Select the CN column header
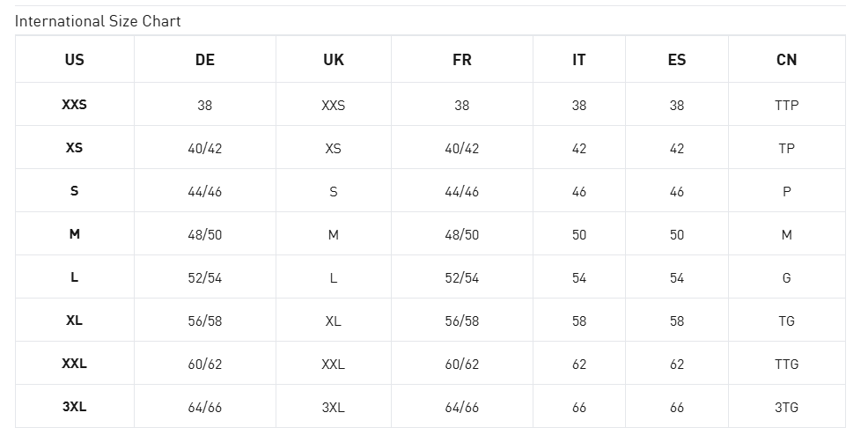The width and height of the screenshot is (868, 435). pos(787,60)
